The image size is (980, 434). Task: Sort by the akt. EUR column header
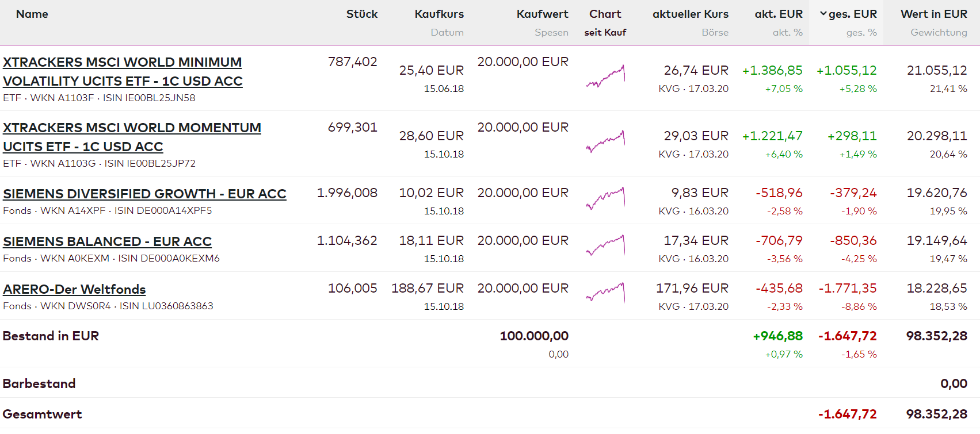click(778, 14)
